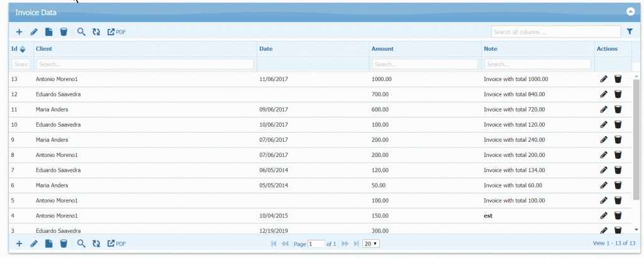Collapse the Invoice Data panel
Viewport: 644px width, 258px height.
pos(630,11)
